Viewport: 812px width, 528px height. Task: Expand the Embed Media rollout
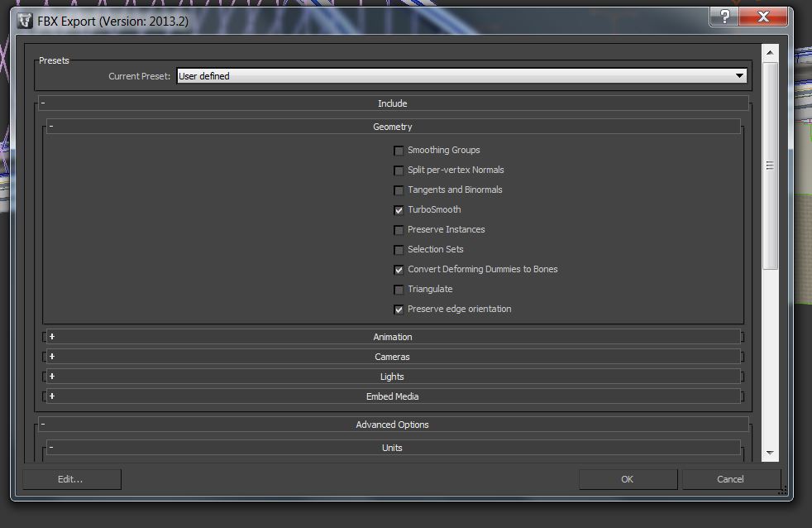393,396
